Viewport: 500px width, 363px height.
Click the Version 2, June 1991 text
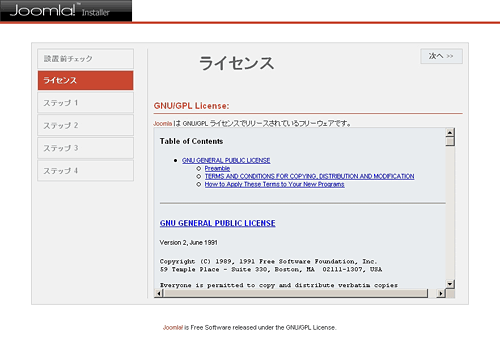188,243
